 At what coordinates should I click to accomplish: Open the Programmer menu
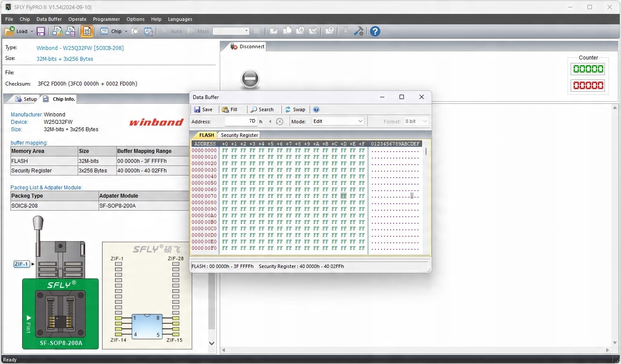coord(106,19)
